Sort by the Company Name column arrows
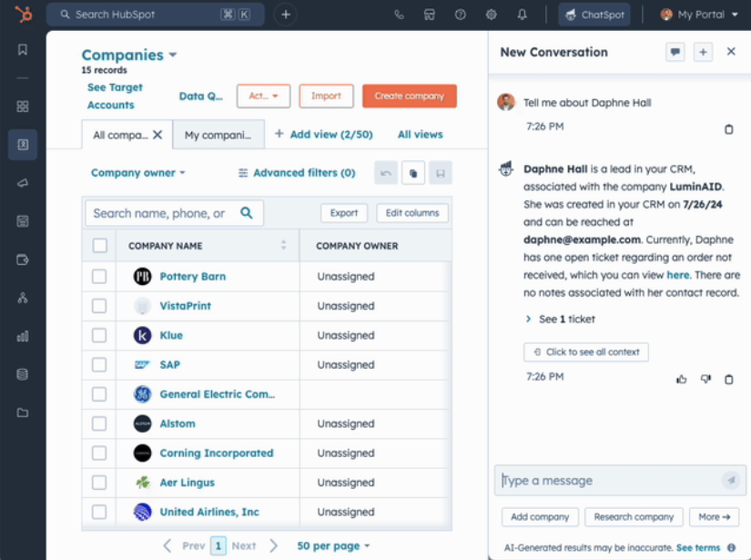The width and height of the screenshot is (751, 560). pyautogui.click(x=283, y=245)
